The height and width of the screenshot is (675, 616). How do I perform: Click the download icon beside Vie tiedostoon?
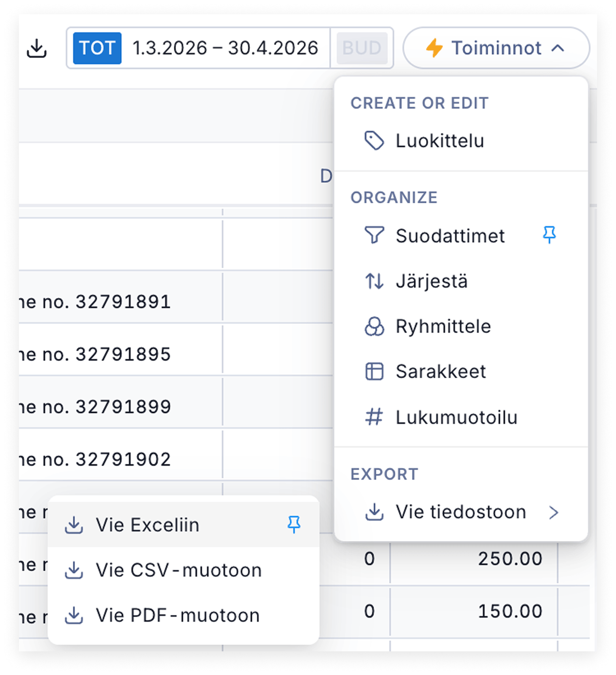pos(374,512)
